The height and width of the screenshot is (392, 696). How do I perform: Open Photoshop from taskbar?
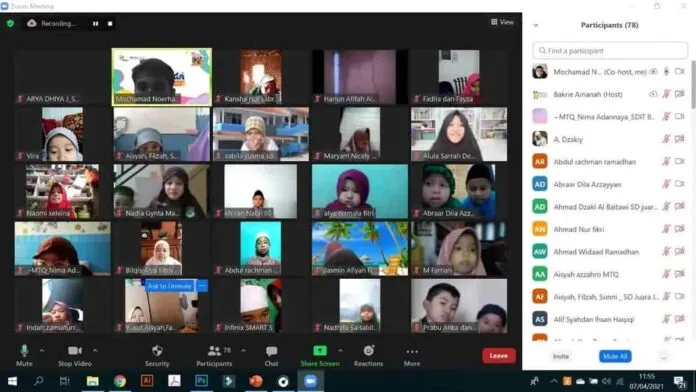click(201, 381)
